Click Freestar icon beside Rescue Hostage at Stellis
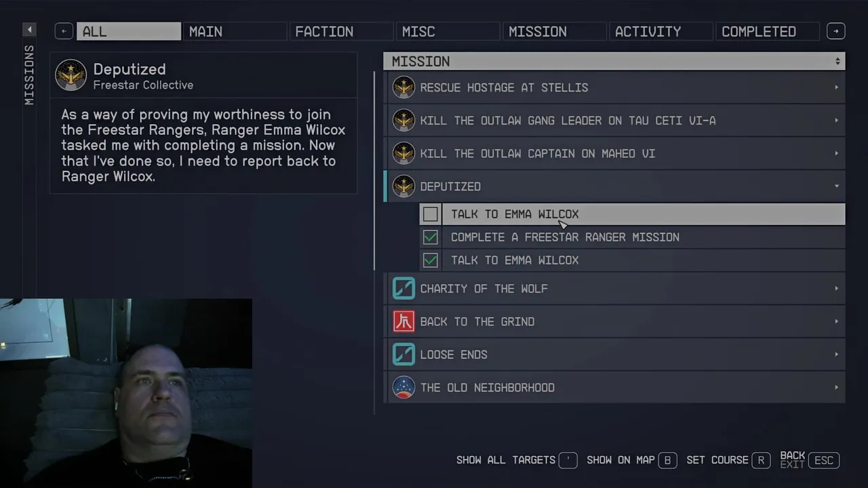 [403, 87]
